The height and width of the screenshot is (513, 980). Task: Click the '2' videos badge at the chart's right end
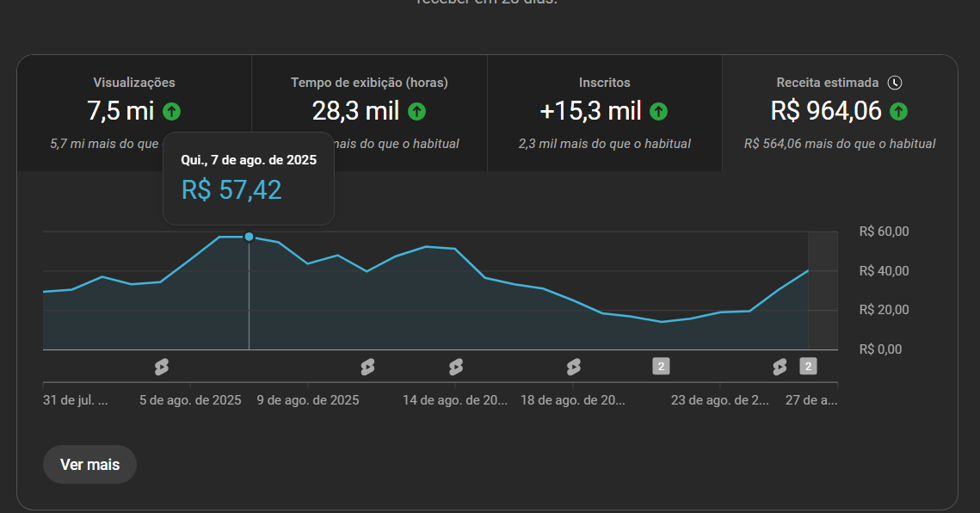(x=808, y=367)
